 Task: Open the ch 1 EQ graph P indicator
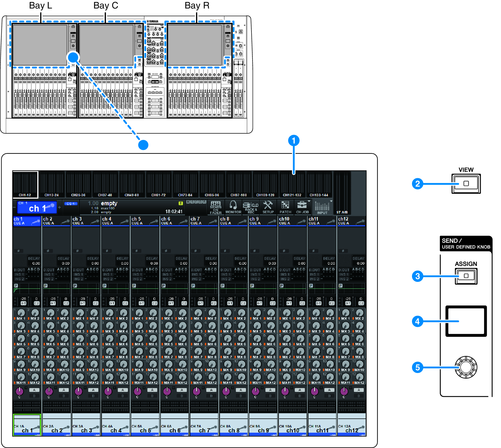(16, 286)
